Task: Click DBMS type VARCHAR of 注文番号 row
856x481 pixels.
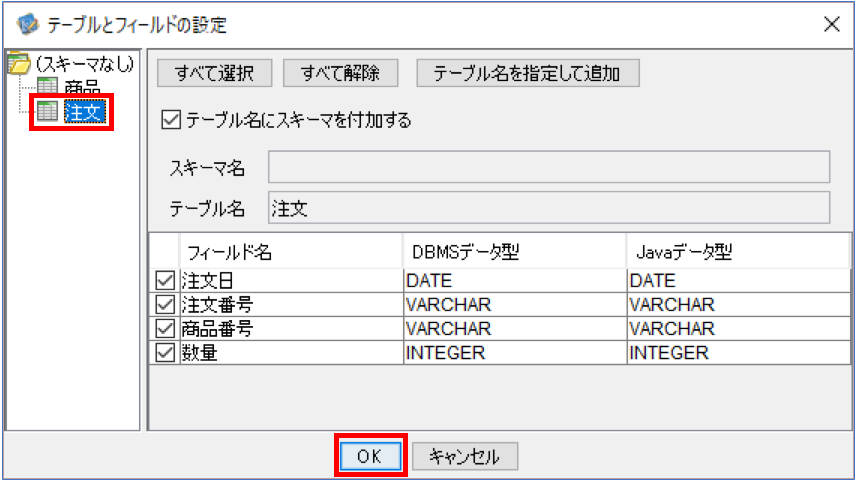Action: pos(515,305)
